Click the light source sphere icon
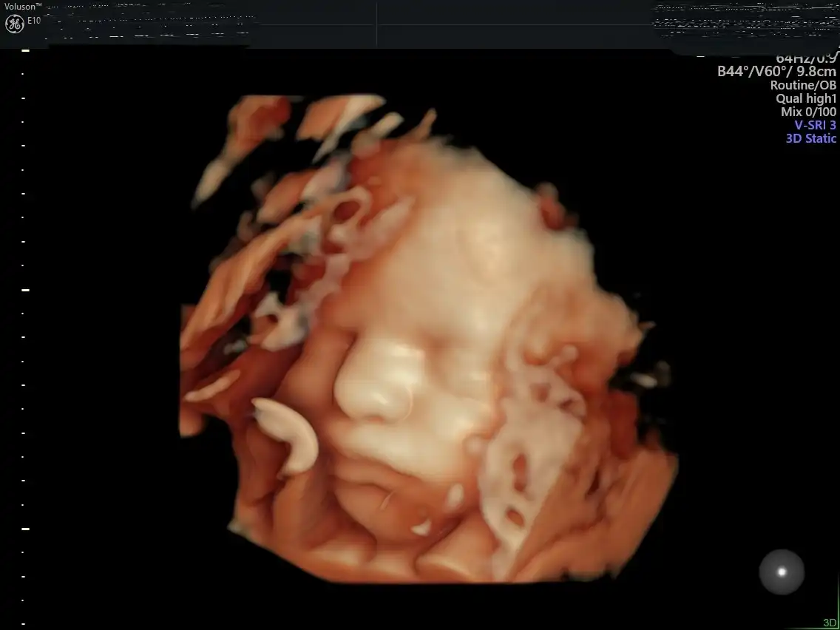 pyautogui.click(x=782, y=572)
